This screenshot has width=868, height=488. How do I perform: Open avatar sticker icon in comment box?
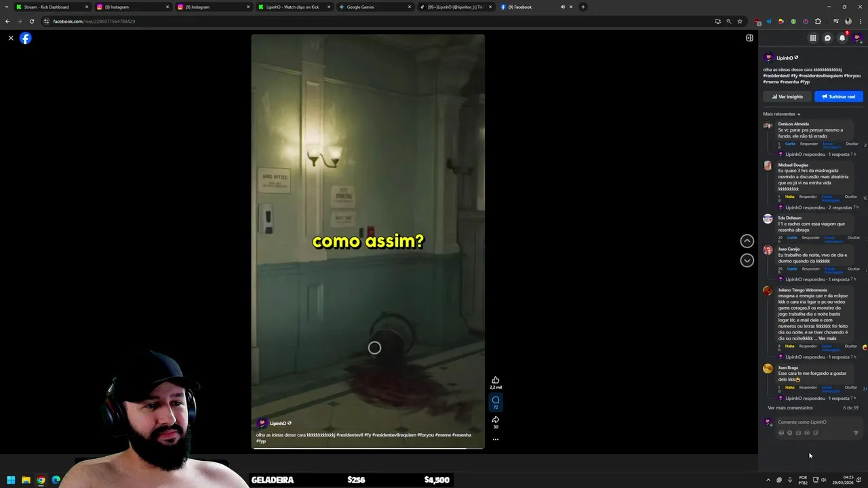[x=781, y=432]
